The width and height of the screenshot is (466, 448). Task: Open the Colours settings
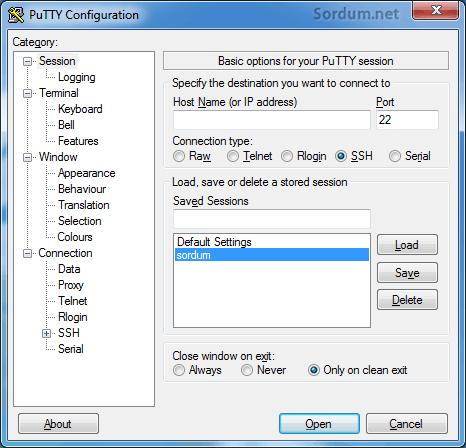(75, 237)
